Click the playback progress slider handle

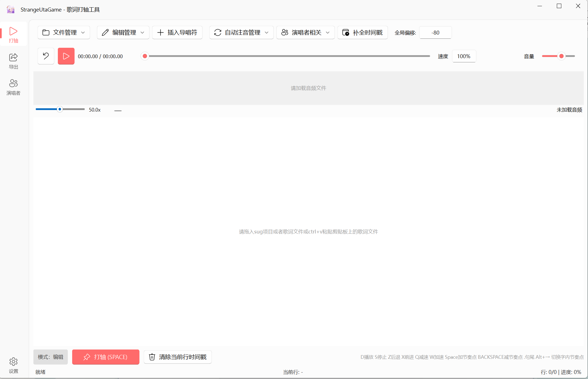pos(145,56)
